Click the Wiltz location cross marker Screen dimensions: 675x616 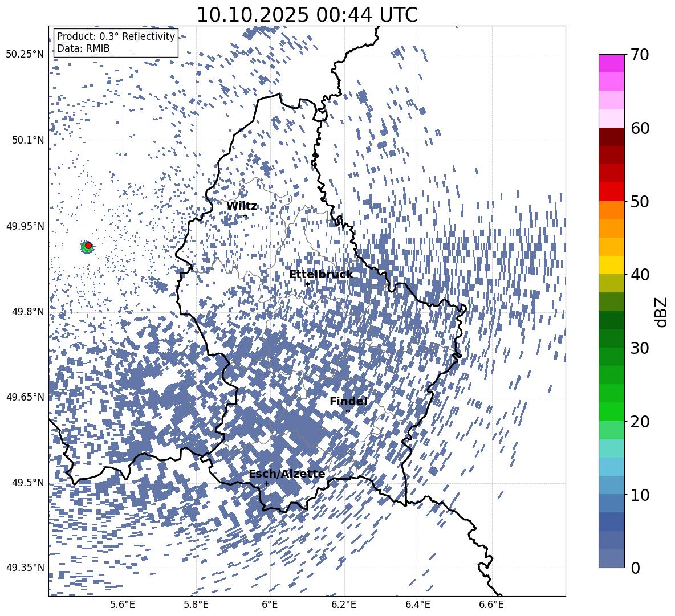pyautogui.click(x=245, y=215)
